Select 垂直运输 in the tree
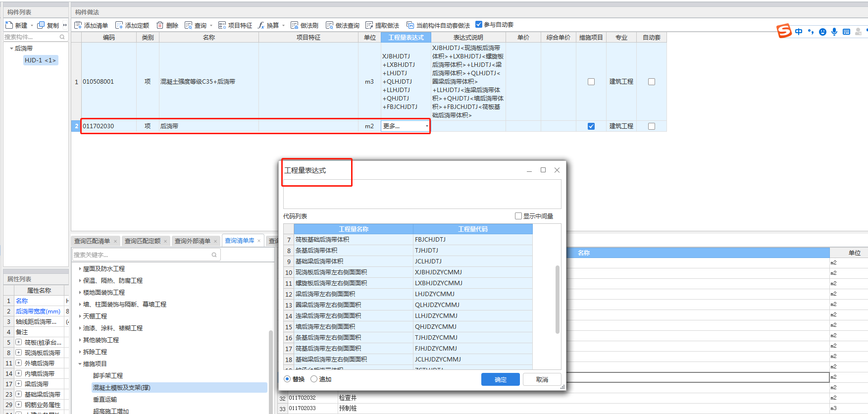The image size is (868, 414). click(x=105, y=399)
